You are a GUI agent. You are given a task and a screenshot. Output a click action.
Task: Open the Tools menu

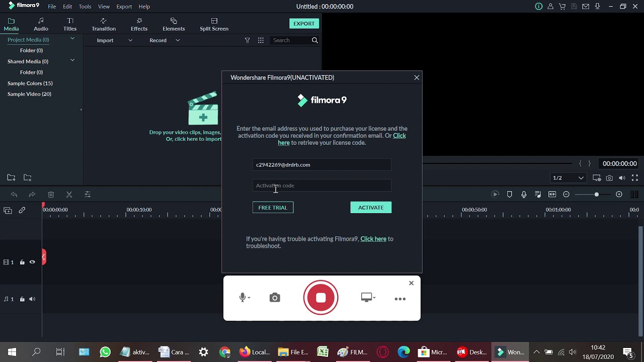85,7
